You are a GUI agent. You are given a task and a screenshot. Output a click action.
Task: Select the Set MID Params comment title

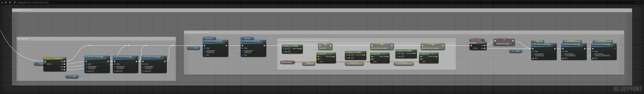coord(22,10)
